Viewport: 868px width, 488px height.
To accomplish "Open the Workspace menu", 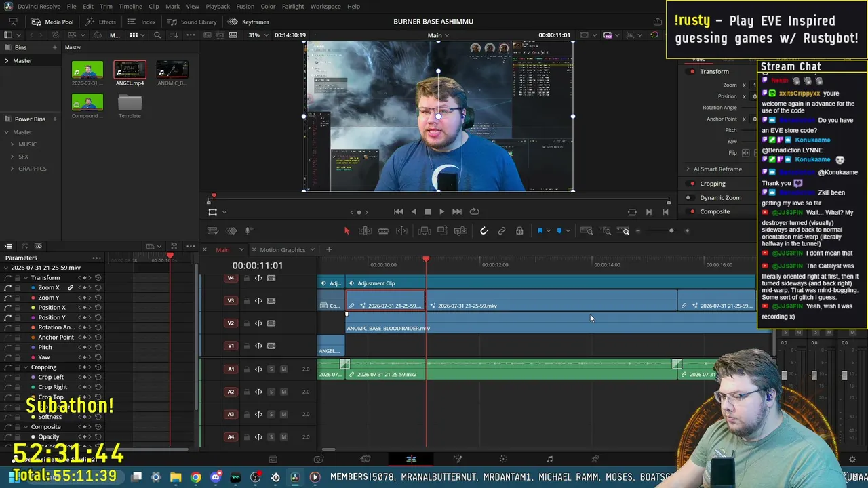I will (325, 6).
